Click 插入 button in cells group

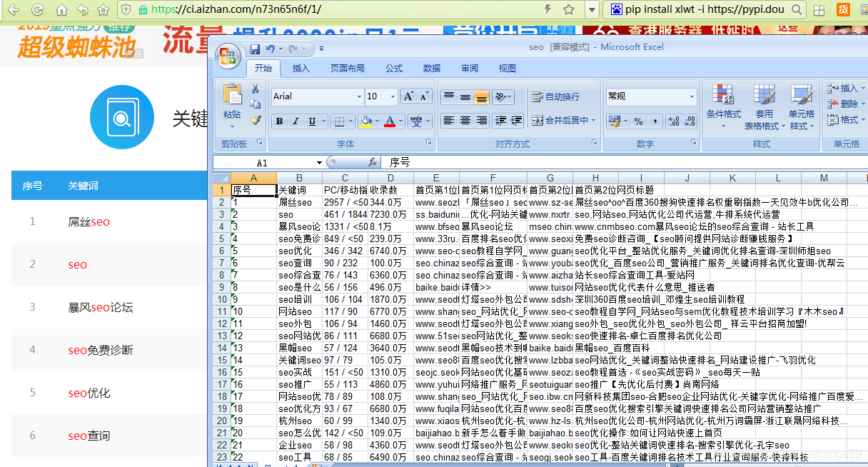tap(842, 89)
